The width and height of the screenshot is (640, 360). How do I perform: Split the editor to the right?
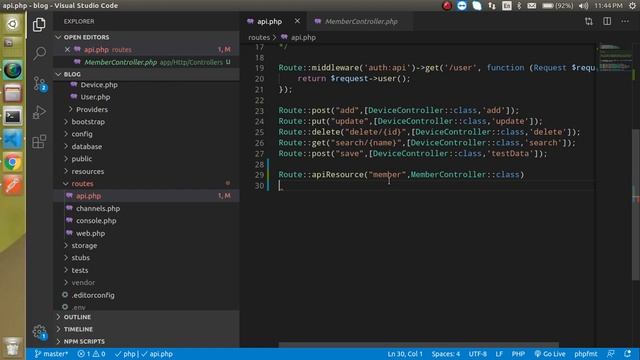click(607, 21)
